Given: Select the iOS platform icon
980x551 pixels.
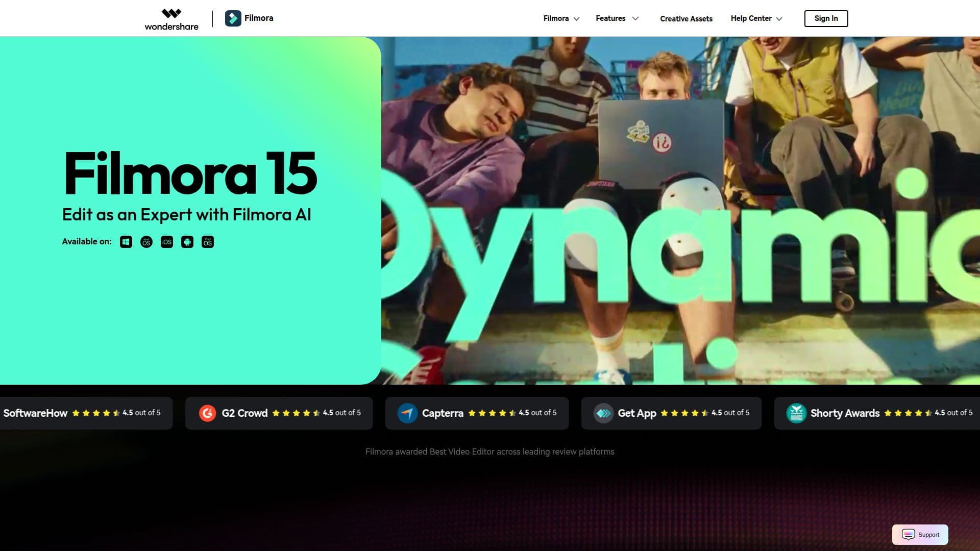Looking at the screenshot, I should (x=167, y=242).
